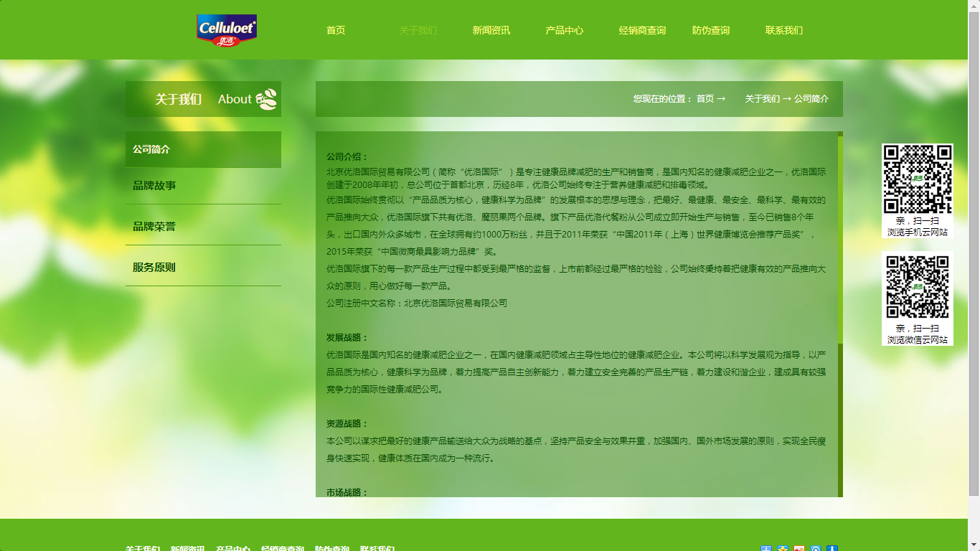980x551 pixels.
Task: Select 关于我们 in the top navigation
Action: pyautogui.click(x=418, y=30)
